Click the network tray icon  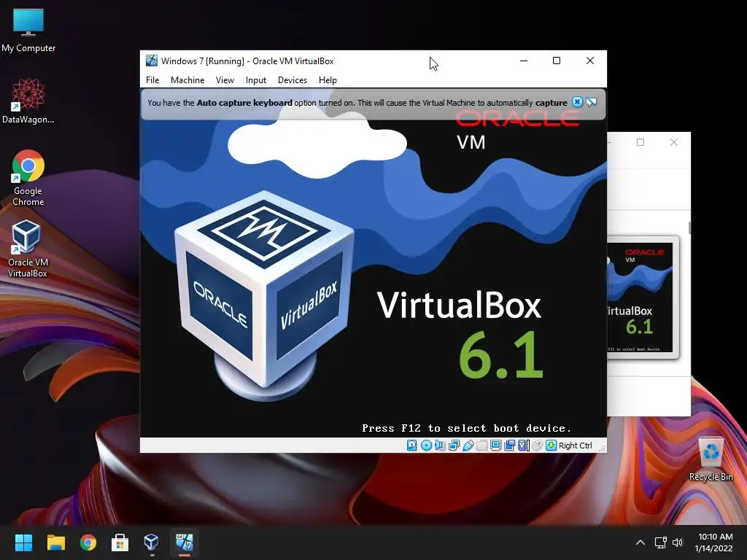coord(660,542)
